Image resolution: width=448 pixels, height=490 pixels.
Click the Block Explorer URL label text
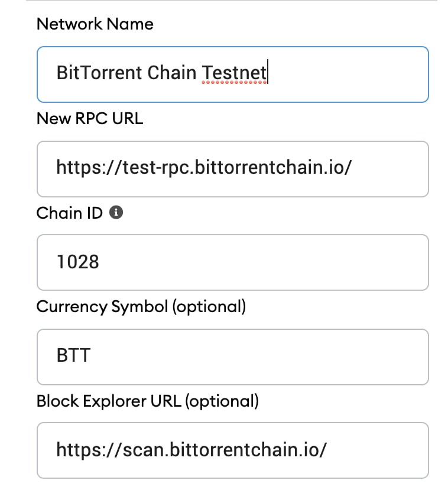[109, 401]
